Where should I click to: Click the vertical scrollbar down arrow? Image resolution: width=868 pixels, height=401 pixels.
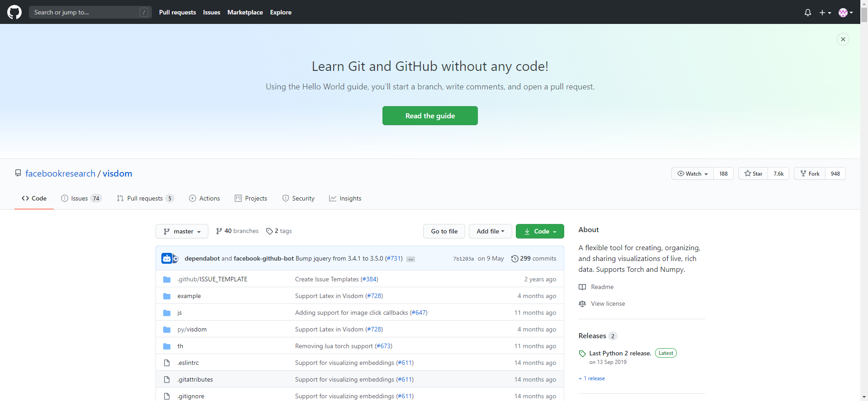pyautogui.click(x=864, y=397)
